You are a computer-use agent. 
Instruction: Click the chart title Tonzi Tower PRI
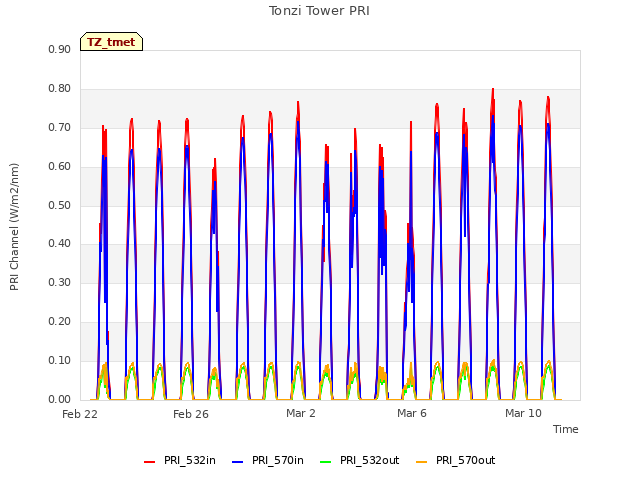[x=319, y=11]
